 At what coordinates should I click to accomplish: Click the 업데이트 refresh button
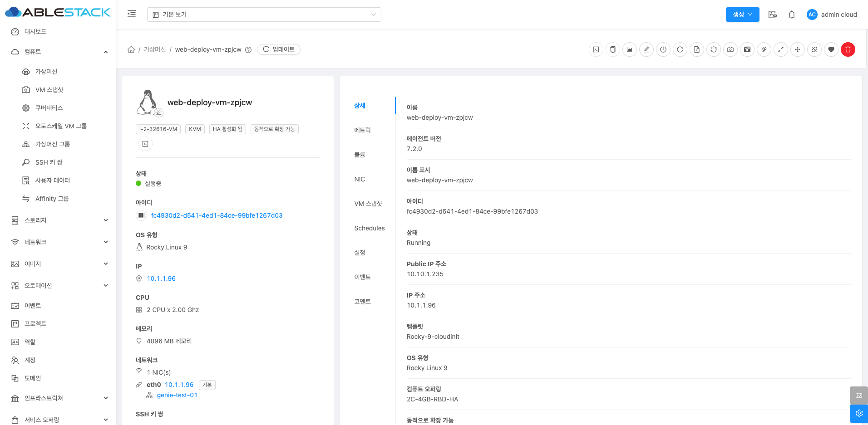(279, 49)
